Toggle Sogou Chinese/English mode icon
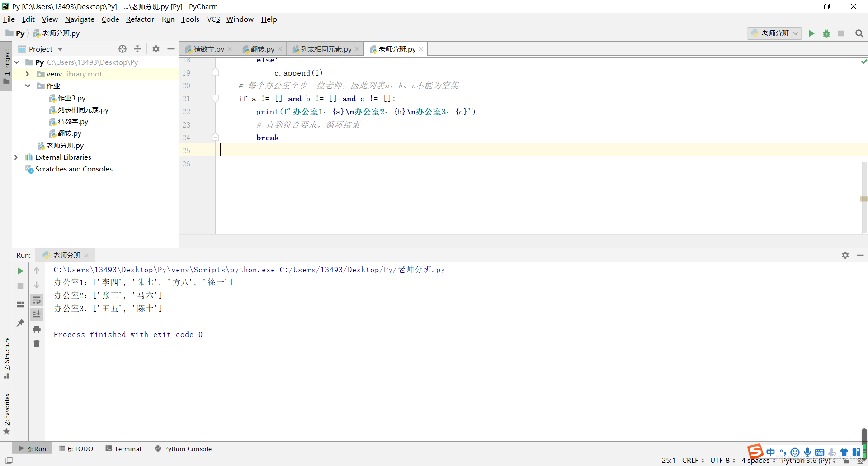The height and width of the screenshot is (466, 868). (x=771, y=452)
